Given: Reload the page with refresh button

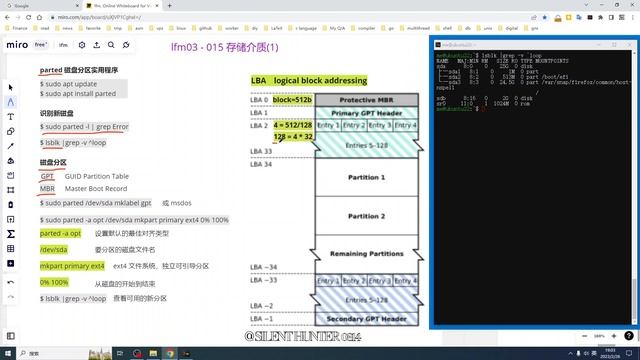Looking at the screenshot, I should click(29, 17).
